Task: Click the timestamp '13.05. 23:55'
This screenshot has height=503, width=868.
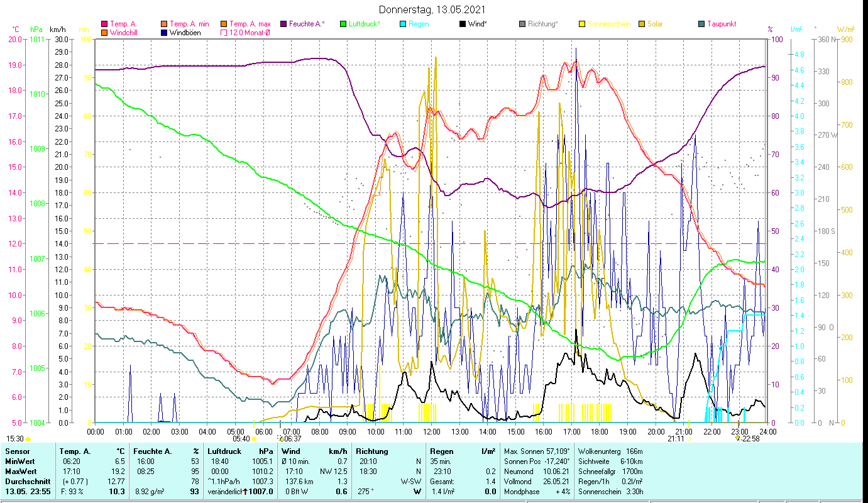Action: pos(28,492)
